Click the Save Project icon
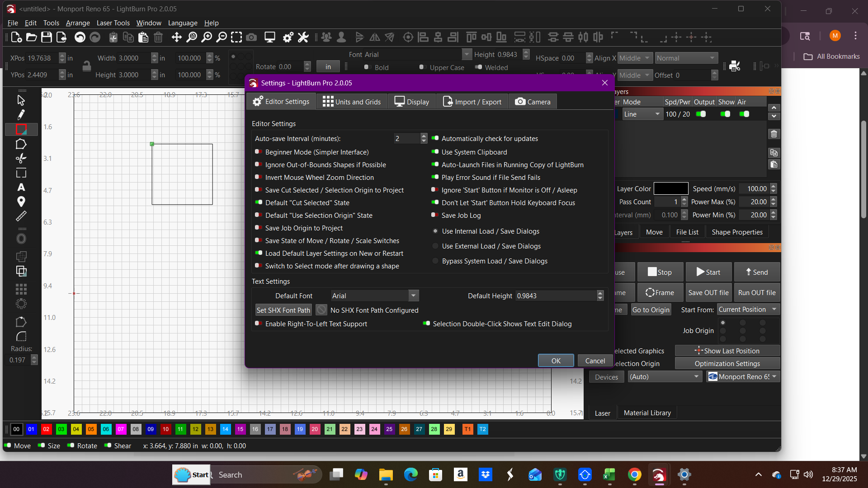868x488 pixels. 47,38
